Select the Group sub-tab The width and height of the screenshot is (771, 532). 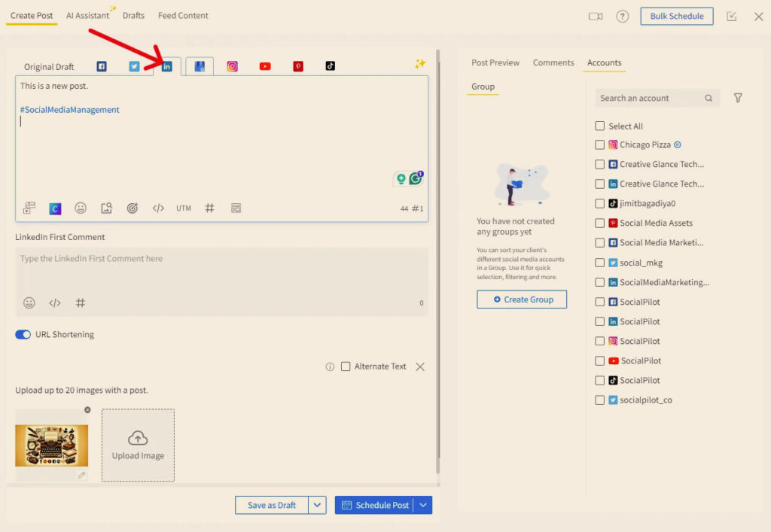tap(483, 87)
